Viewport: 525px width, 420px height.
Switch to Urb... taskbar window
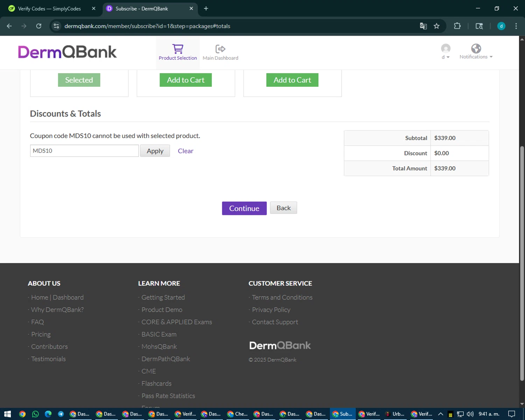[x=395, y=414]
